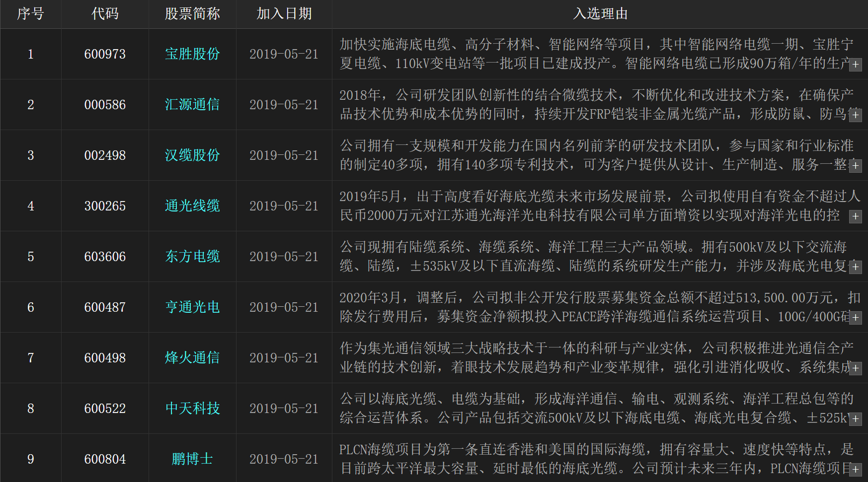Expand the reason text for 宝胜股份 row
This screenshot has width=868, height=482.
click(x=855, y=65)
